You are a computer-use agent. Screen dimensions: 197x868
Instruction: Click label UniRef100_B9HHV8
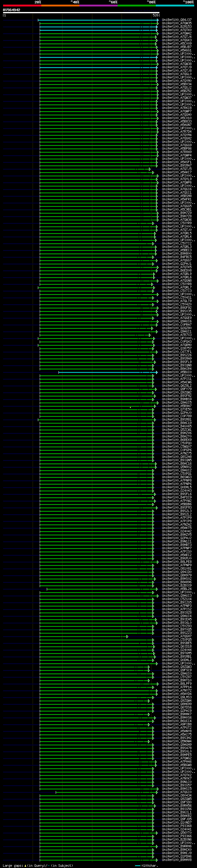tap(176, 860)
